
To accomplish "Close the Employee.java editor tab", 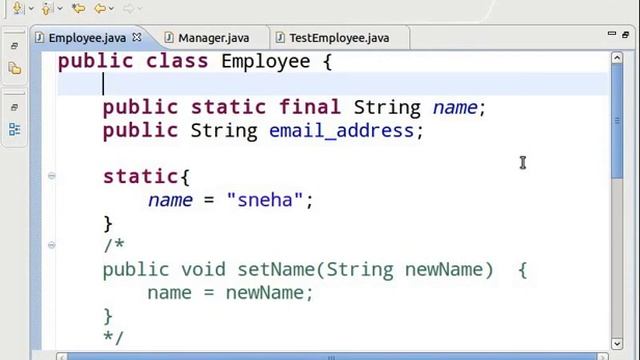I will pos(137,38).
